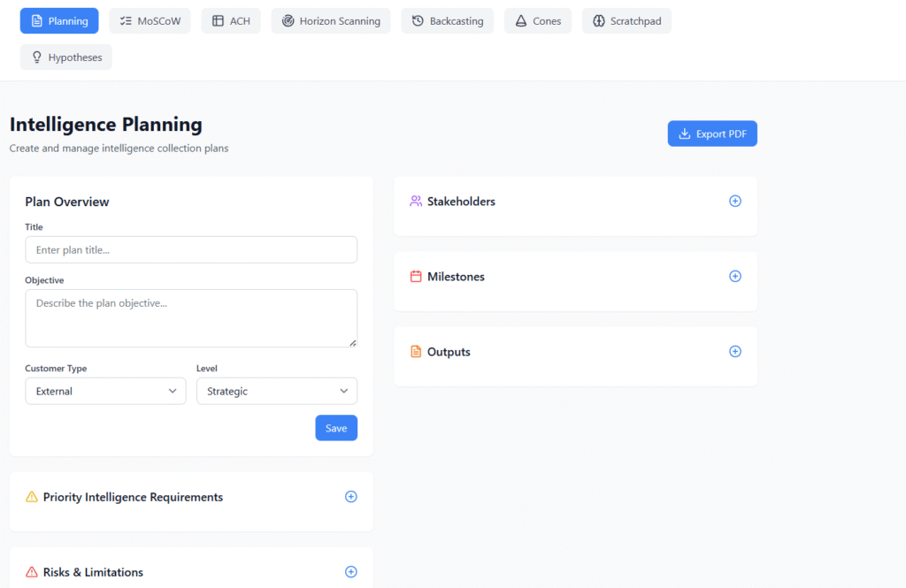Open the Level dropdown

point(276,391)
